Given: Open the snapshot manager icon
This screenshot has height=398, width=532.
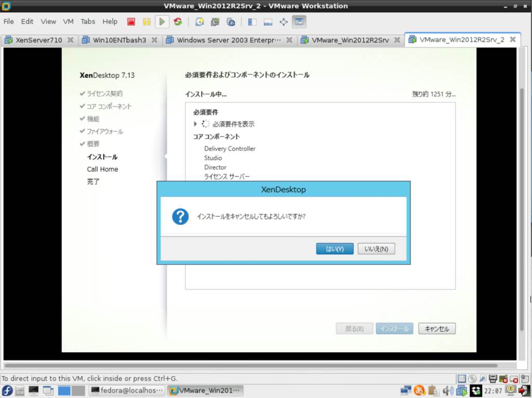Looking at the screenshot, I should [231, 22].
